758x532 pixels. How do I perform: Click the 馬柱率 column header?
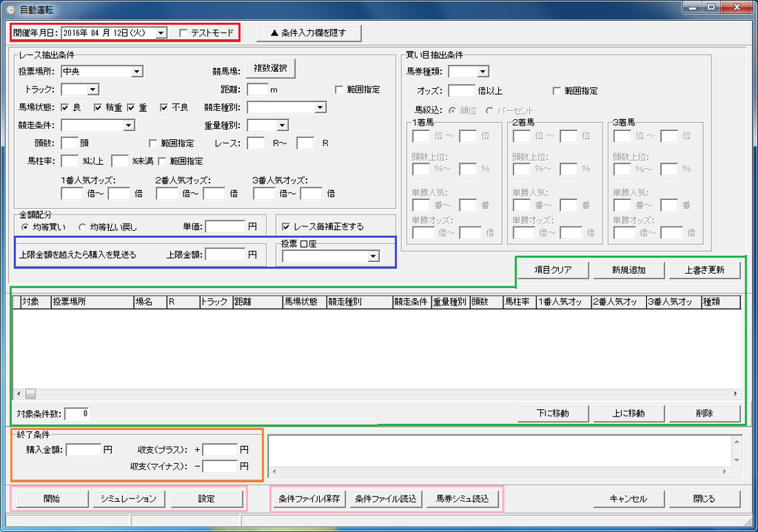tap(520, 302)
